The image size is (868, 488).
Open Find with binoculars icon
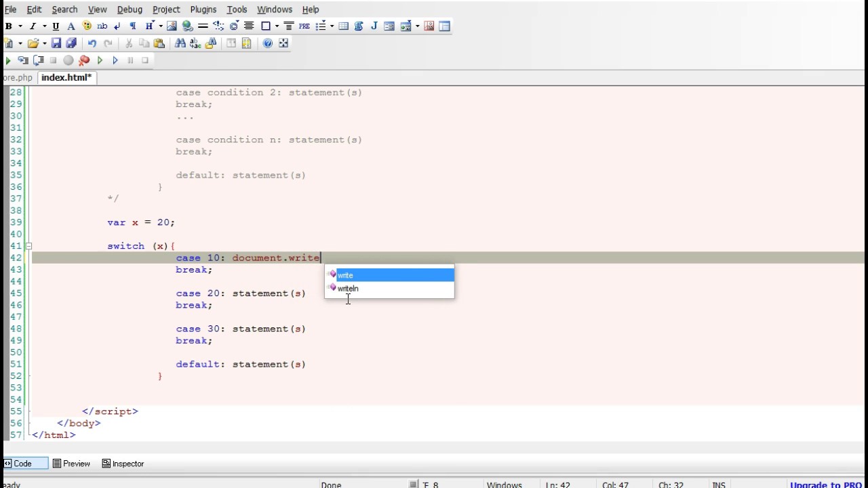180,43
